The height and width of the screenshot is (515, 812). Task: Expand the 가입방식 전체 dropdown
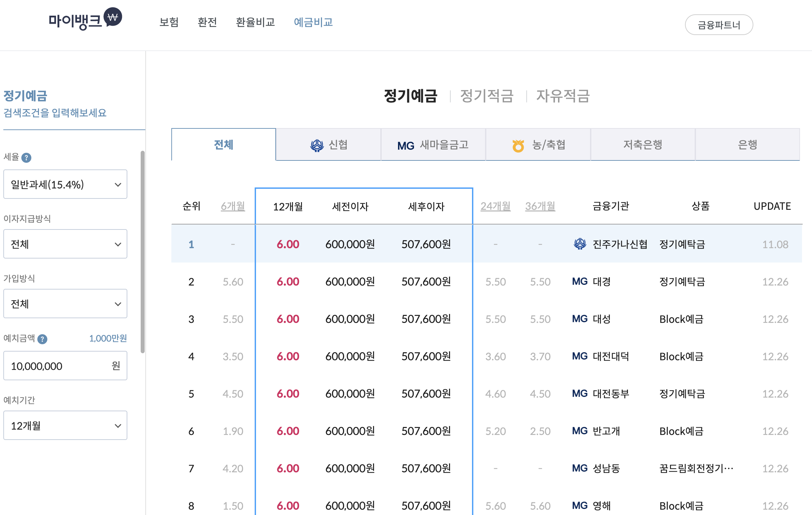[65, 304]
